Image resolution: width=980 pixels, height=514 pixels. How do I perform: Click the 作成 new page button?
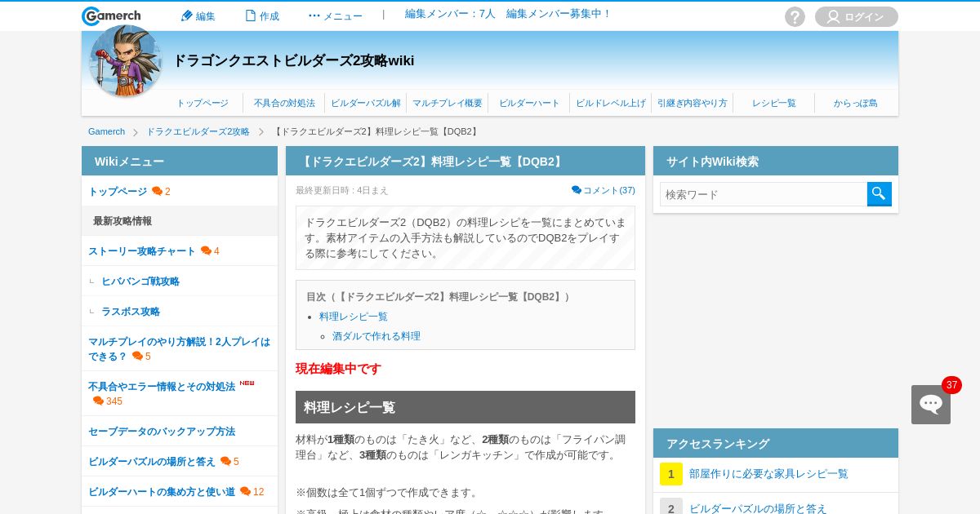point(262,16)
